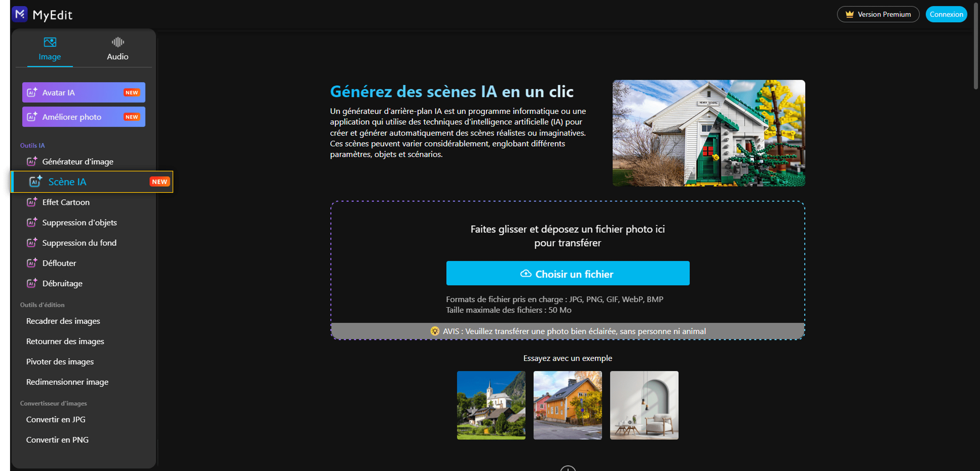Click the page vertical scrollbar
Viewport: 980px width, 471px height.
point(976,46)
